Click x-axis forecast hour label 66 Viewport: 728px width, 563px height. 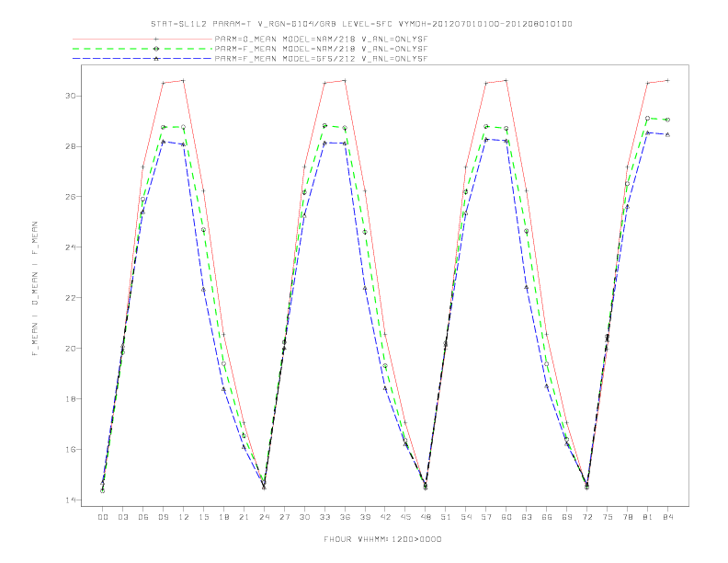tap(547, 517)
